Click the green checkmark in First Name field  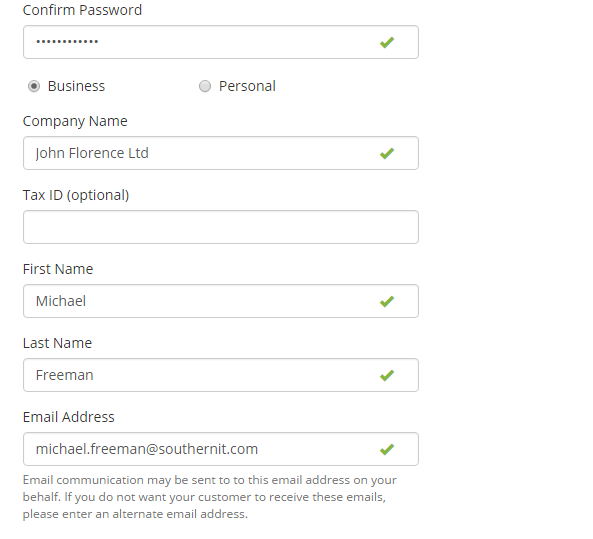pyautogui.click(x=387, y=301)
